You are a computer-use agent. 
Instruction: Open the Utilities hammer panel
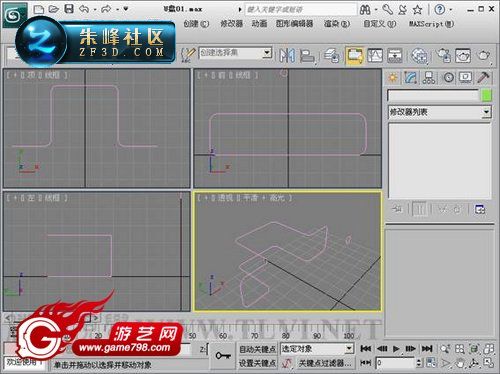coord(483,78)
